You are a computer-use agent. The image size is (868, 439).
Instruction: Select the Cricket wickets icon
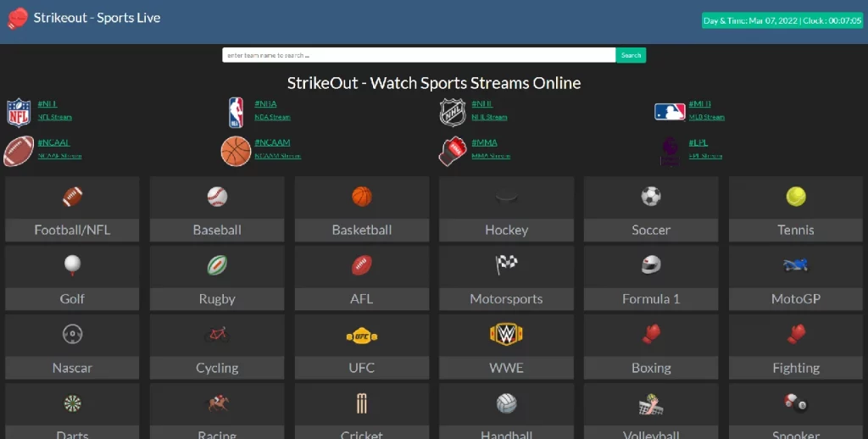click(362, 403)
